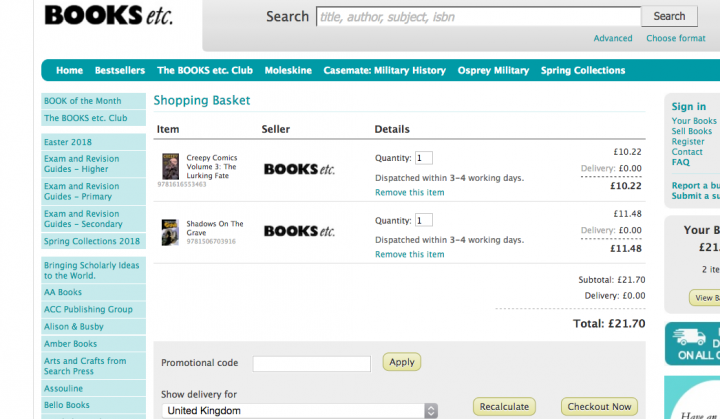Open Shadows On The Grave cover thumbnail
Viewport: 720px width, 419px height.
click(170, 231)
